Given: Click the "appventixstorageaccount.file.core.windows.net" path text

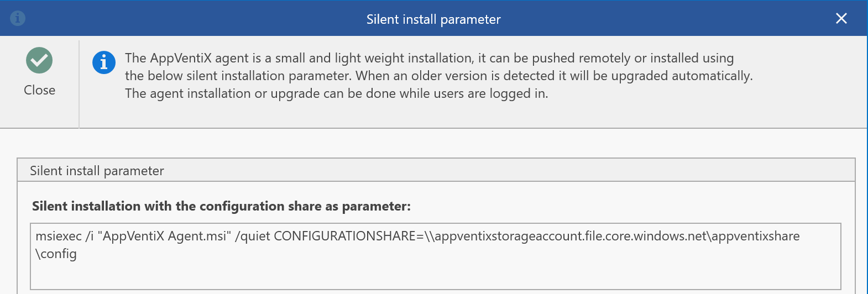Looking at the screenshot, I should click(569, 237).
